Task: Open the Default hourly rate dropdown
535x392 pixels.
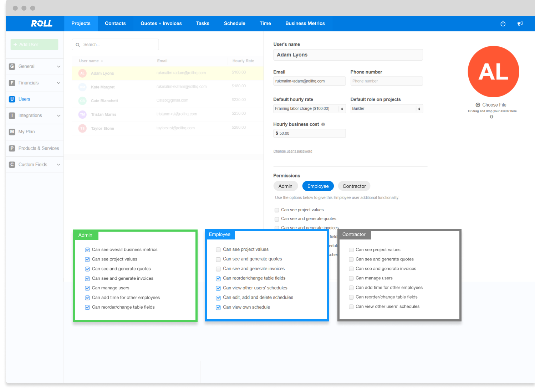Action: pos(309,109)
